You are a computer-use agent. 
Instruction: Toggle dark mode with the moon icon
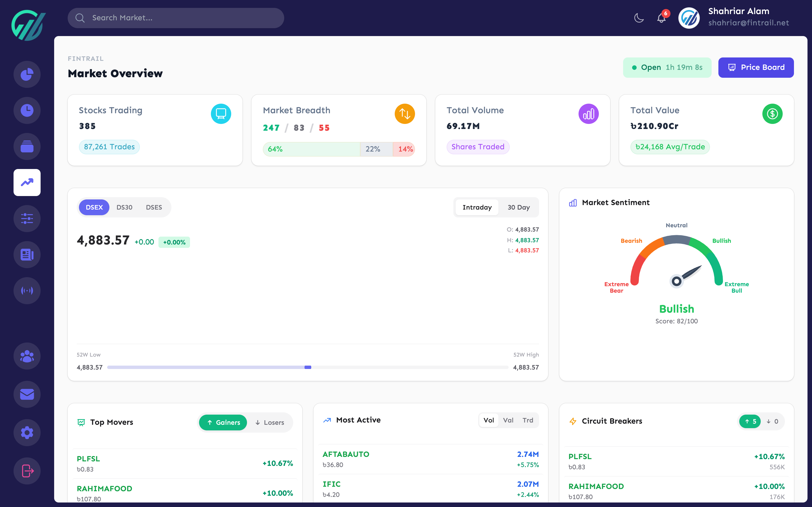(639, 18)
